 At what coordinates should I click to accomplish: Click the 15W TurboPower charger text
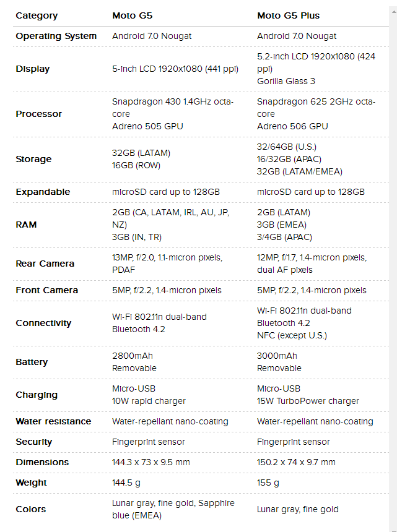(x=308, y=401)
